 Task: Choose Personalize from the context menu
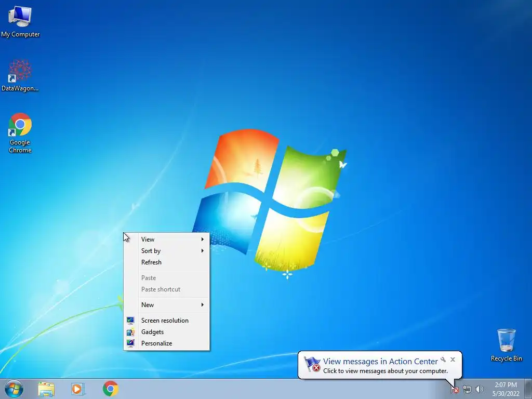167,343
